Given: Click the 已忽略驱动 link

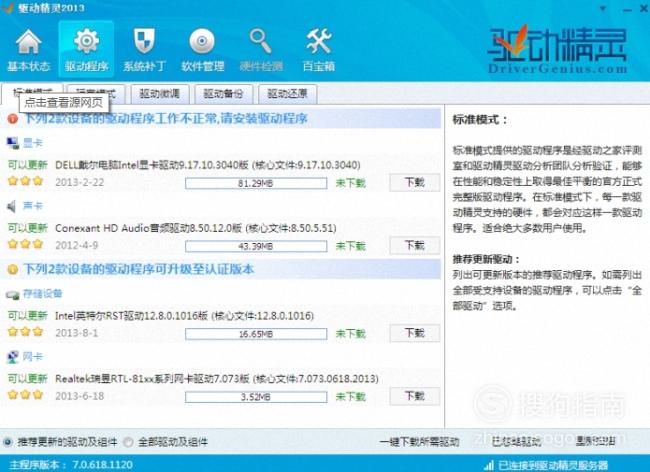Looking at the screenshot, I should coord(517,442).
